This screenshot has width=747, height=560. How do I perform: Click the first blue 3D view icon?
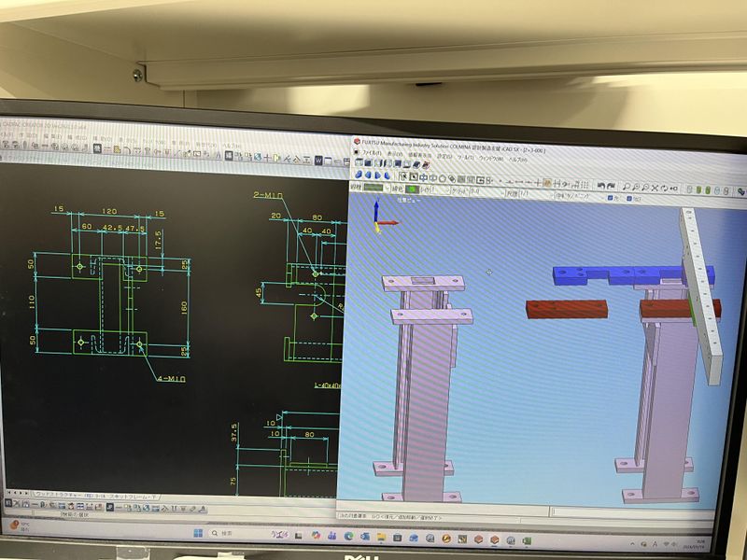(359, 175)
